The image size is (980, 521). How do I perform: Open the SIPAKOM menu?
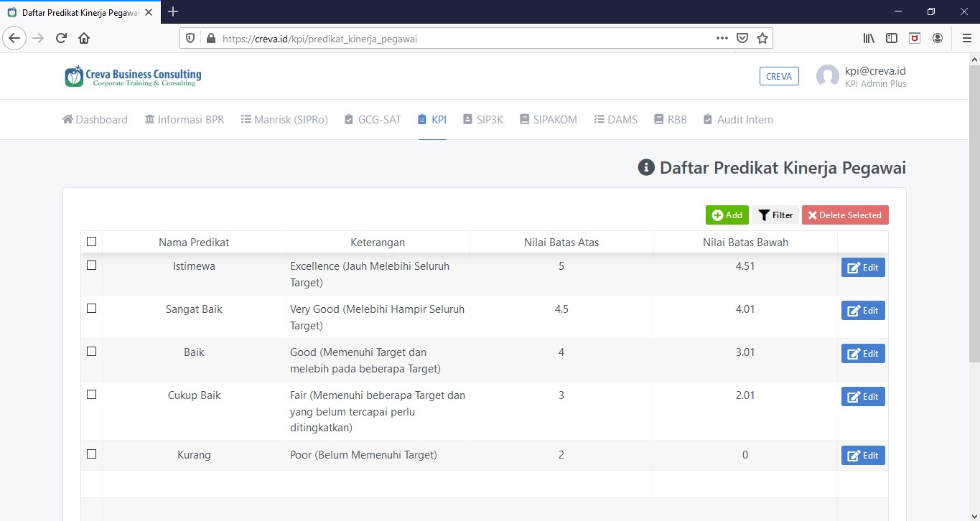[549, 120]
